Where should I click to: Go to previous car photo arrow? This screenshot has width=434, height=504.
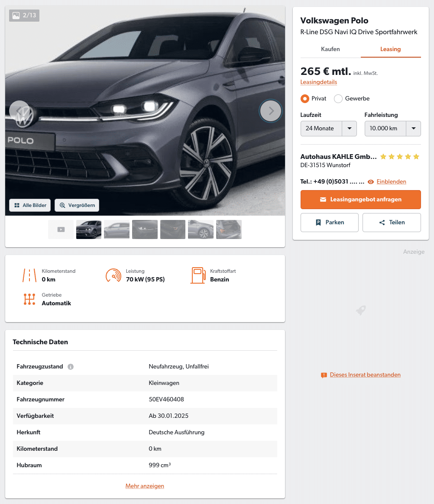coord(19,111)
